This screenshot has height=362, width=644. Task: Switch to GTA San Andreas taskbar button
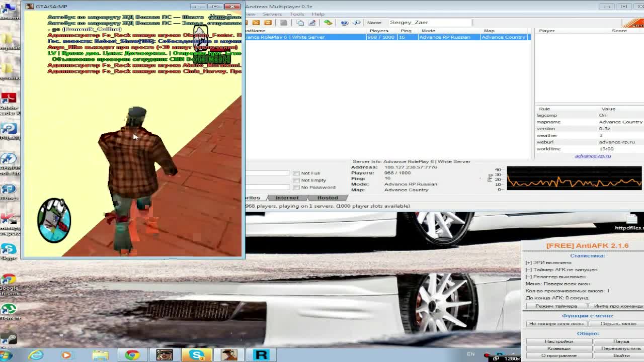click(165, 355)
